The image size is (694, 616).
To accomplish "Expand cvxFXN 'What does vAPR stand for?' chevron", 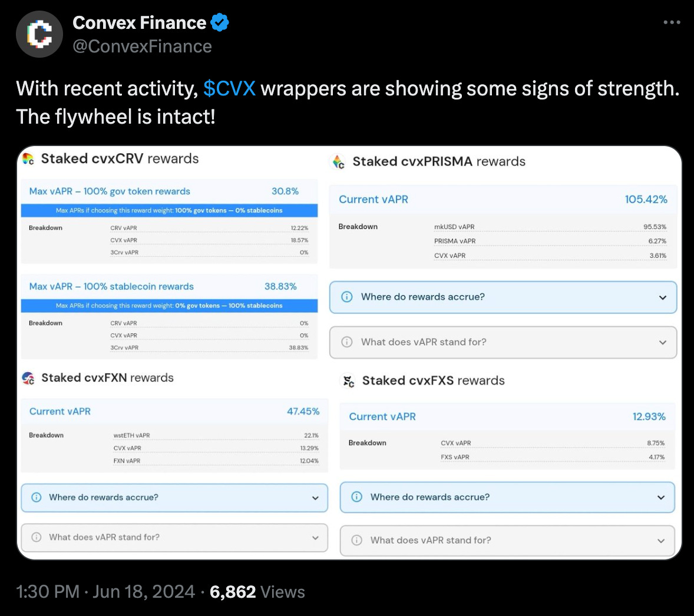I will coord(315,538).
